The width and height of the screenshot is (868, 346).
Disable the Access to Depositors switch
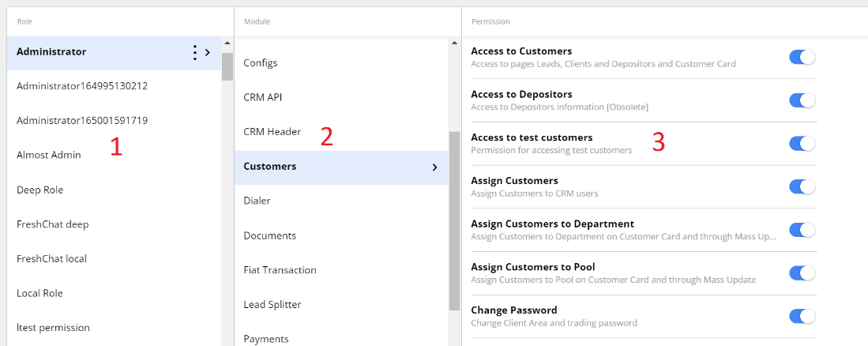(x=802, y=100)
